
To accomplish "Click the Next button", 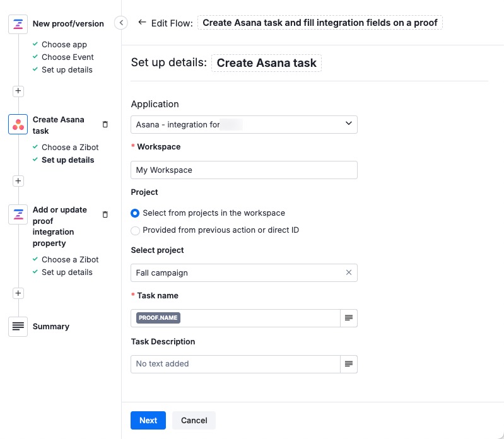I will [x=148, y=420].
